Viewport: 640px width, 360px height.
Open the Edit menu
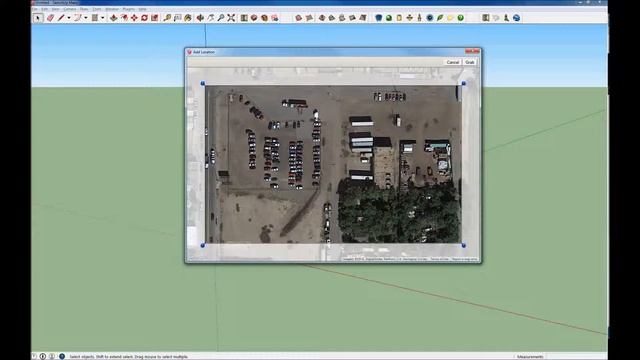pyautogui.click(x=44, y=9)
